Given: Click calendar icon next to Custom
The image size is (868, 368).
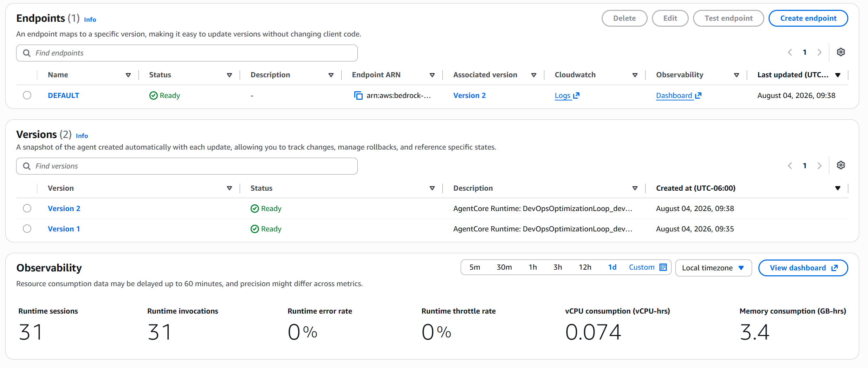Looking at the screenshot, I should 663,267.
